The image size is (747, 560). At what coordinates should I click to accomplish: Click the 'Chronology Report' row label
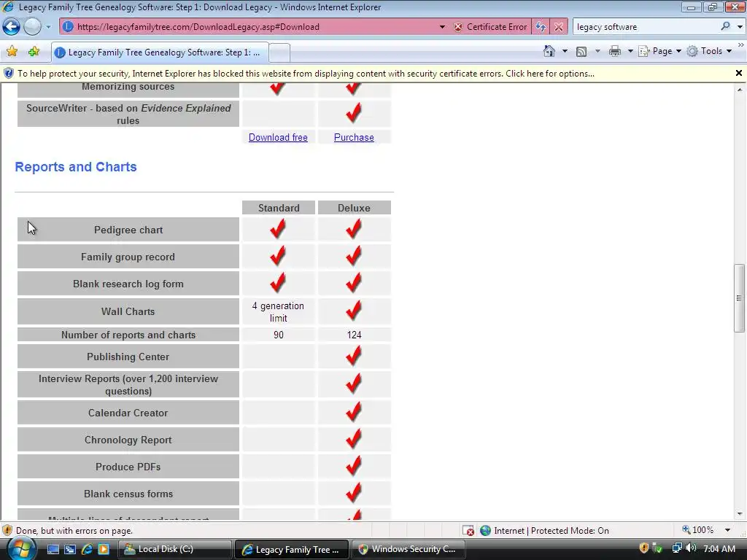[128, 440]
